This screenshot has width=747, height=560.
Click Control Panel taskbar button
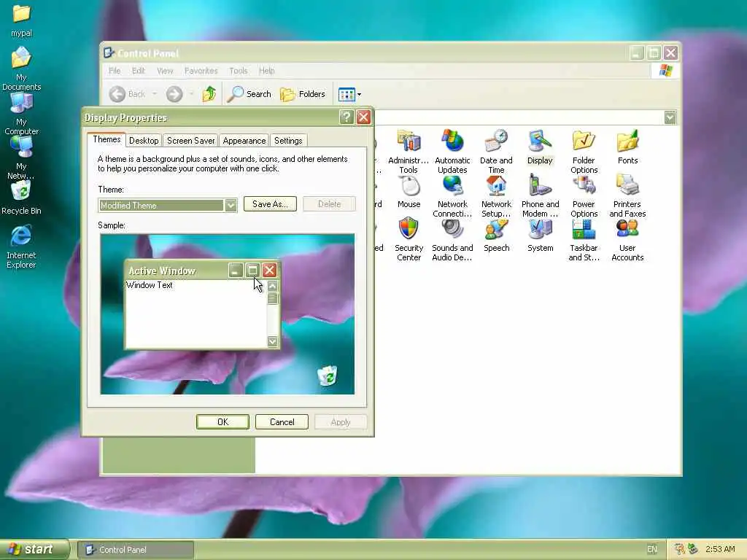136,550
